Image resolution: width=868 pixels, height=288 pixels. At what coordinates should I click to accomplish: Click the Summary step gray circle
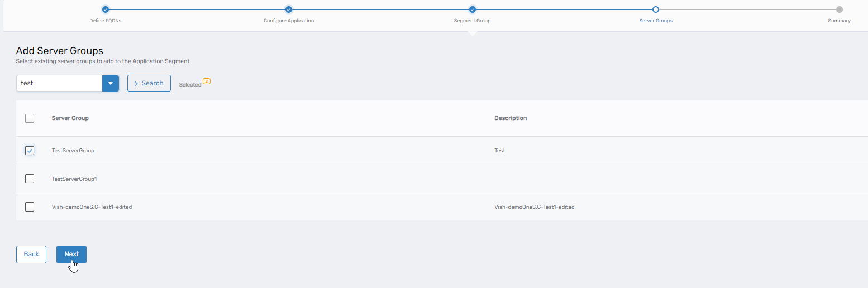pos(839,9)
